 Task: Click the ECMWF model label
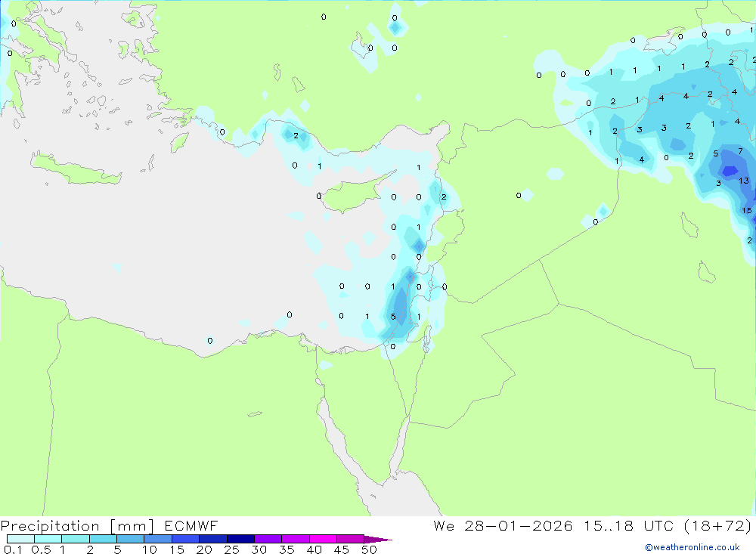coord(191,526)
